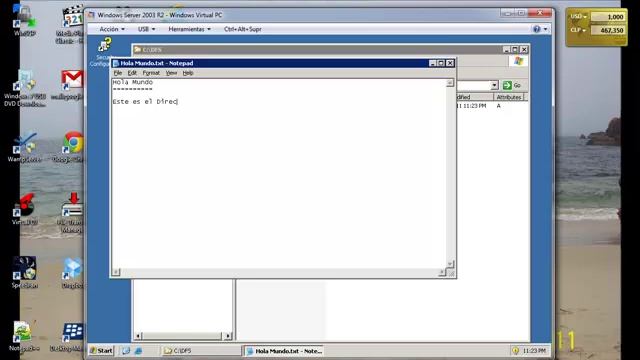This screenshot has width=640, height=360.
Task: Open the Acción menu in Virtual PC
Action: pyautogui.click(x=112, y=29)
